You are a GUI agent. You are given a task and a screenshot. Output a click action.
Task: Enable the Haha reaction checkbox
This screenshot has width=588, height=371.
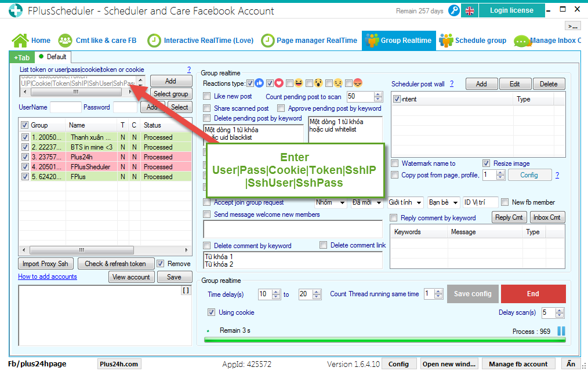coord(289,83)
